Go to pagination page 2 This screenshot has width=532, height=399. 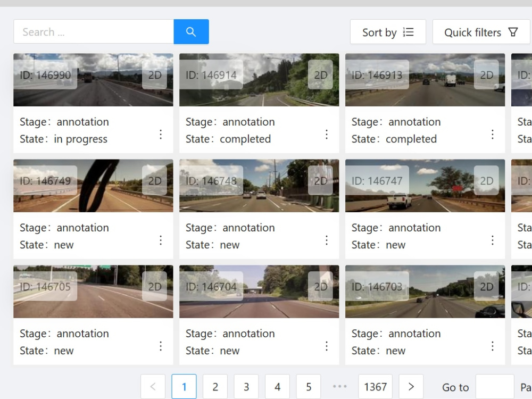[215, 386]
